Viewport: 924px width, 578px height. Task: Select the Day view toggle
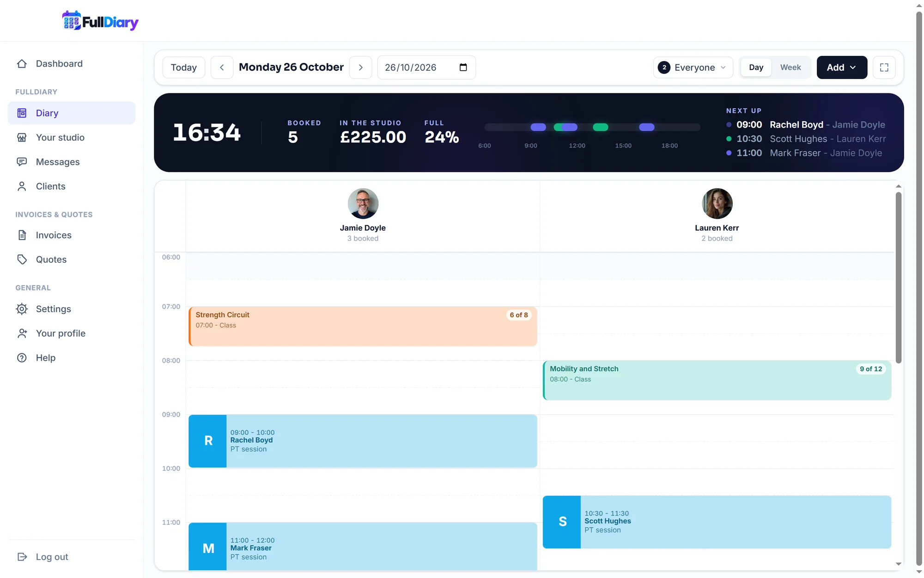point(756,68)
